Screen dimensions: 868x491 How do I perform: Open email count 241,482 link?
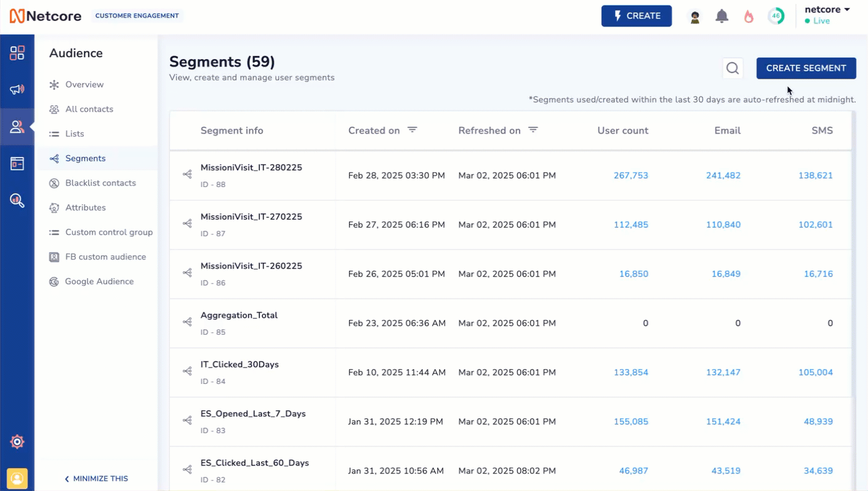(723, 175)
